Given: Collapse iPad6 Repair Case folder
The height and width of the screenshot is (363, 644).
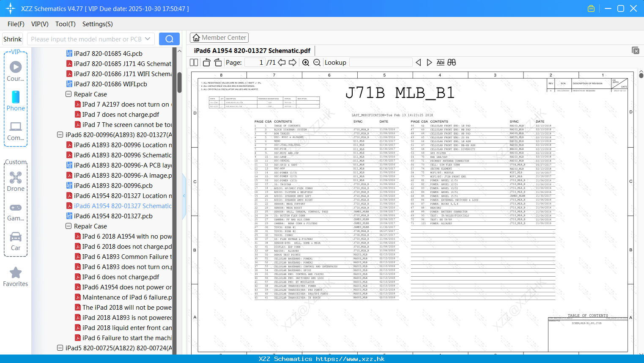Looking at the screenshot, I should [69, 226].
